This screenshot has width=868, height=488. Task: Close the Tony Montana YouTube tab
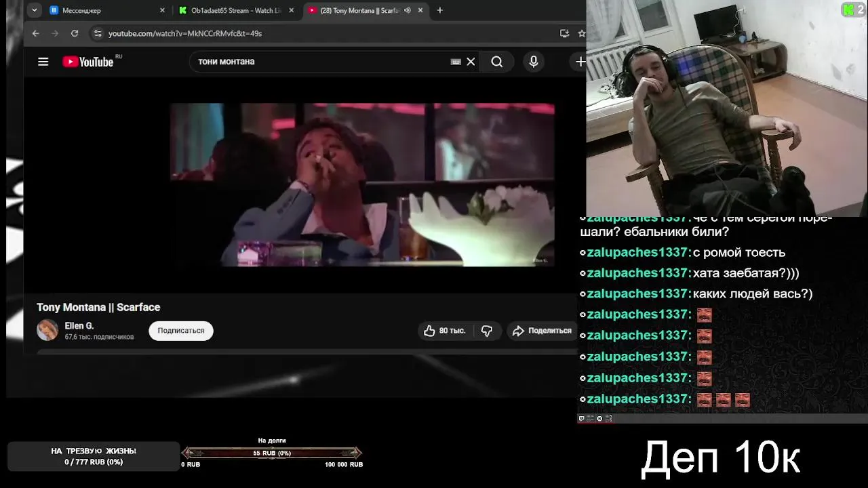(x=420, y=10)
